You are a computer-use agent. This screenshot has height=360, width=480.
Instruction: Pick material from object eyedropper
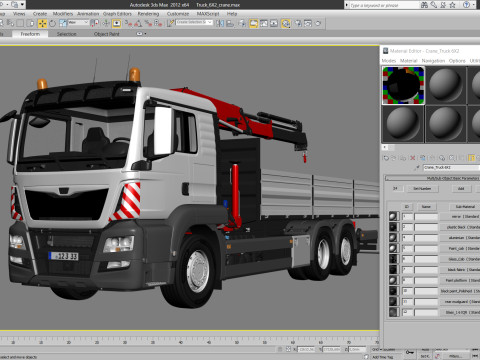tap(417, 168)
